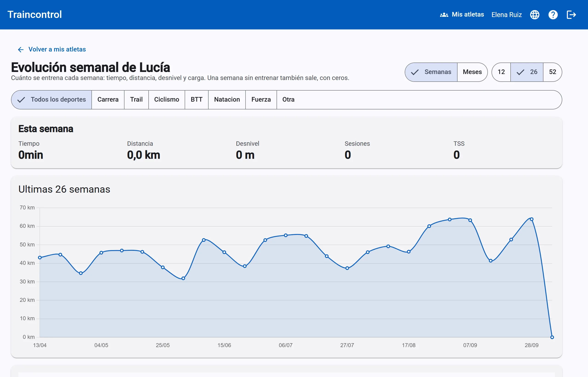Click the Elena Ruiz user name
The image size is (588, 377).
click(506, 15)
